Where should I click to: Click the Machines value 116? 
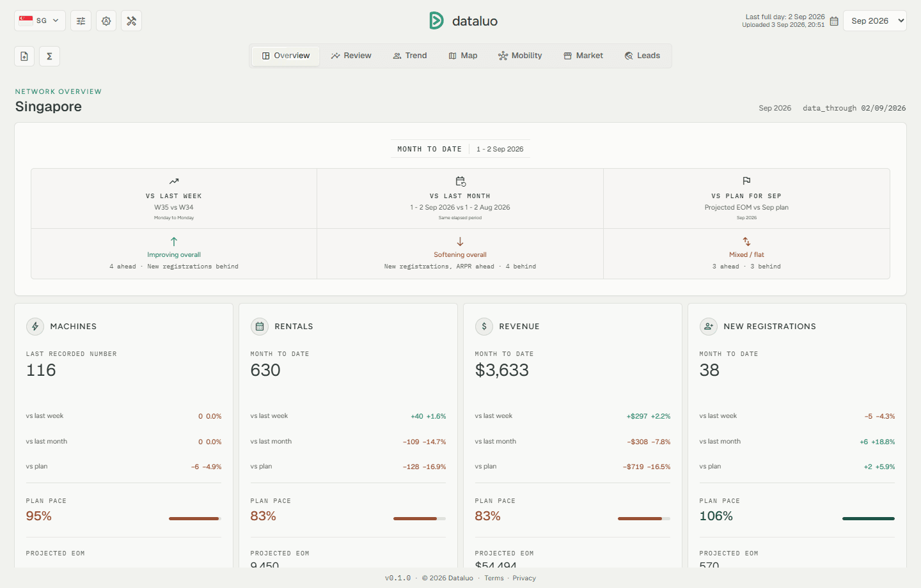pos(41,370)
